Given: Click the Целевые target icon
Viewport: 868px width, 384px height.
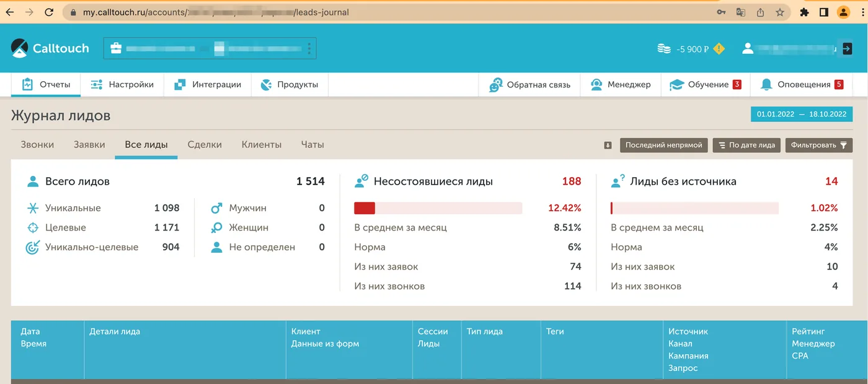Looking at the screenshot, I should (x=33, y=228).
